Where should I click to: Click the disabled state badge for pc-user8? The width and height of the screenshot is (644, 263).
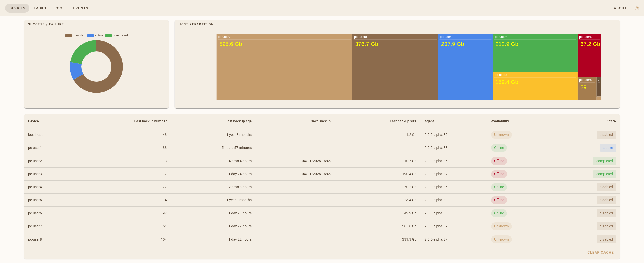(606, 239)
